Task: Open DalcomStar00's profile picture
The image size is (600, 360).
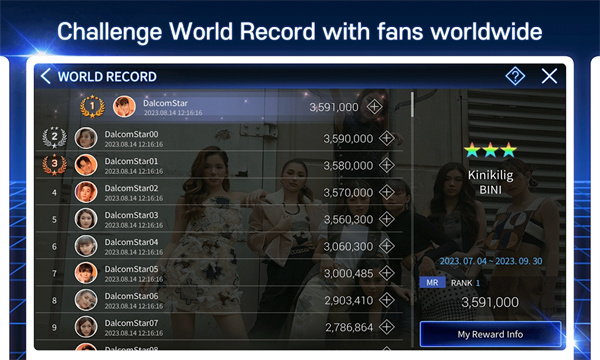Action: pos(86,138)
